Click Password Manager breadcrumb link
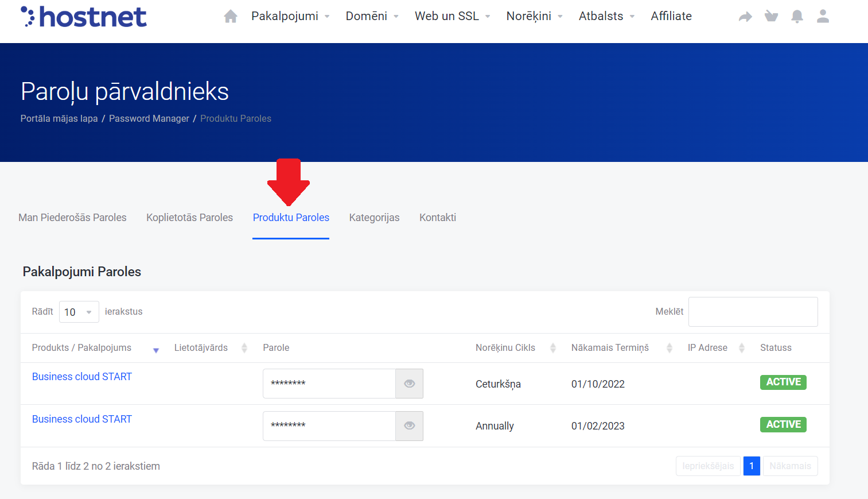 pyautogui.click(x=149, y=119)
